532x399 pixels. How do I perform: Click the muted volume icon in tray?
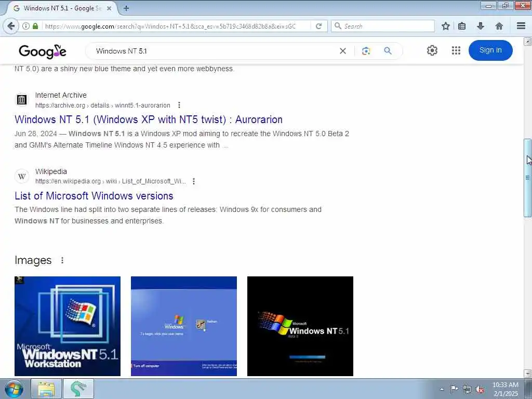click(x=480, y=389)
